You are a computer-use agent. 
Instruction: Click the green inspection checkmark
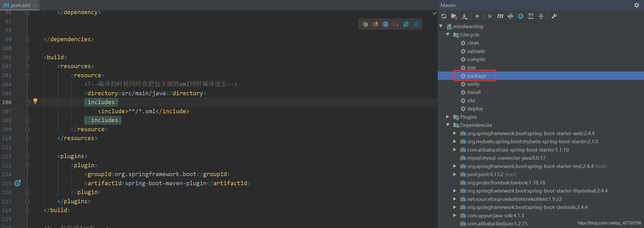[x=435, y=13]
